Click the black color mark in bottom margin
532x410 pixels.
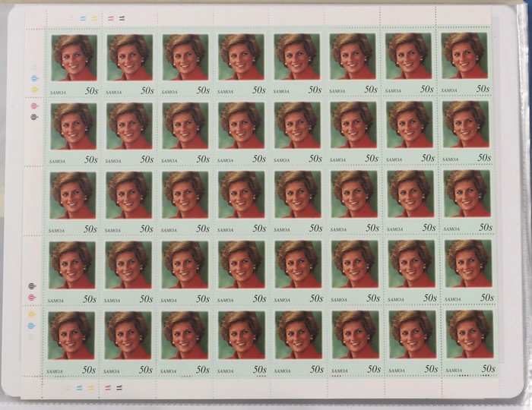click(118, 387)
